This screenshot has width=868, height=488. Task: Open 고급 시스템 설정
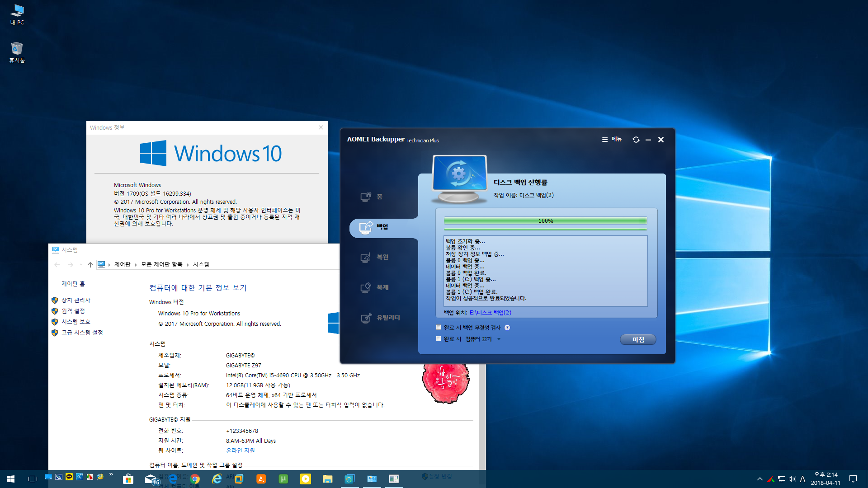82,333
